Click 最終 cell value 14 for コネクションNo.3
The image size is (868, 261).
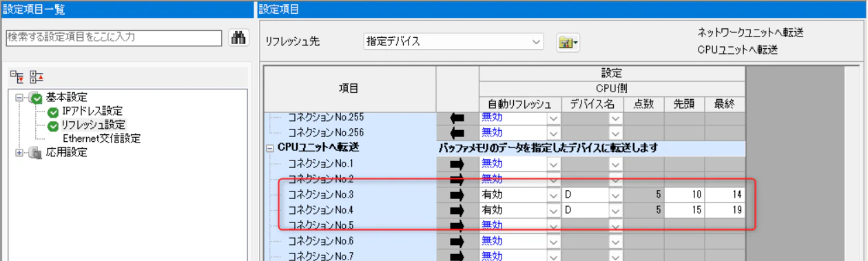click(725, 195)
